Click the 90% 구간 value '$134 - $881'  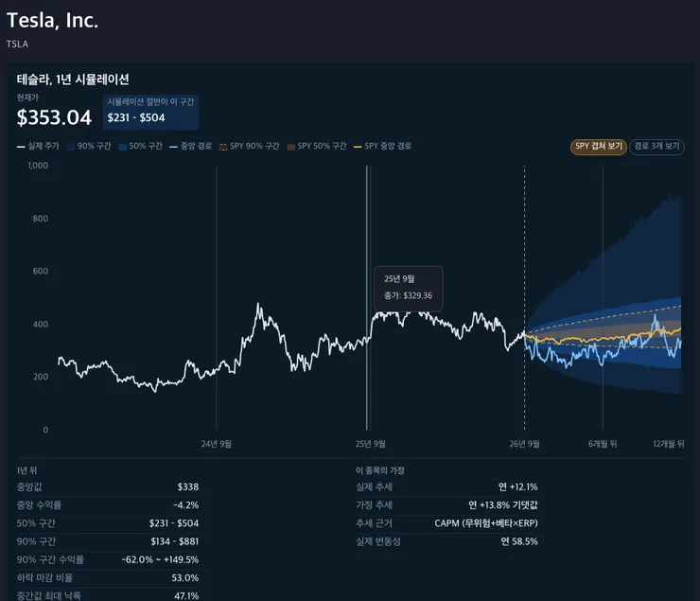click(x=175, y=541)
